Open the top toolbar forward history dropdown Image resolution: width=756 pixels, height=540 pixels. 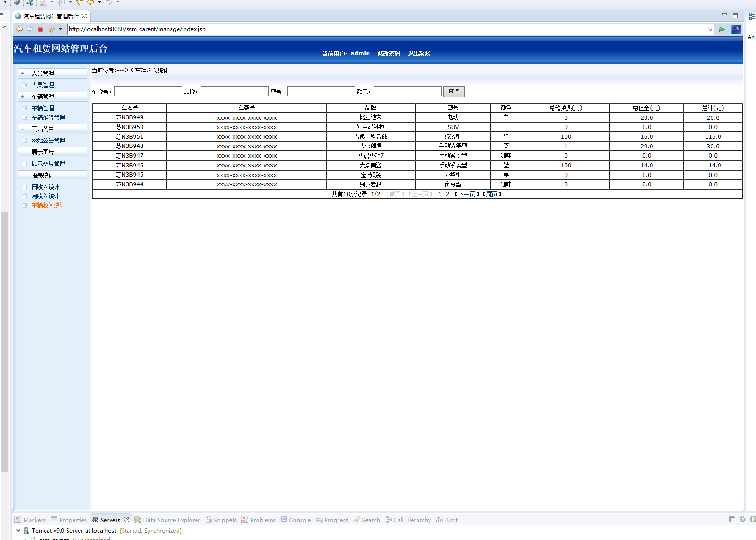coord(118,2)
